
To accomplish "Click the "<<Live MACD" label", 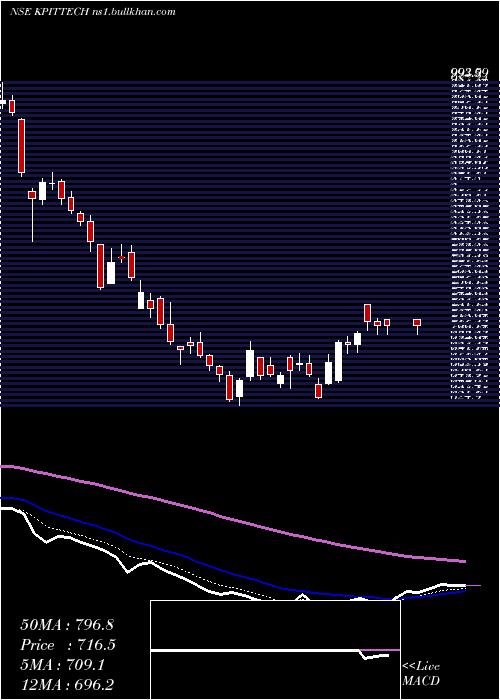I will (421, 673).
